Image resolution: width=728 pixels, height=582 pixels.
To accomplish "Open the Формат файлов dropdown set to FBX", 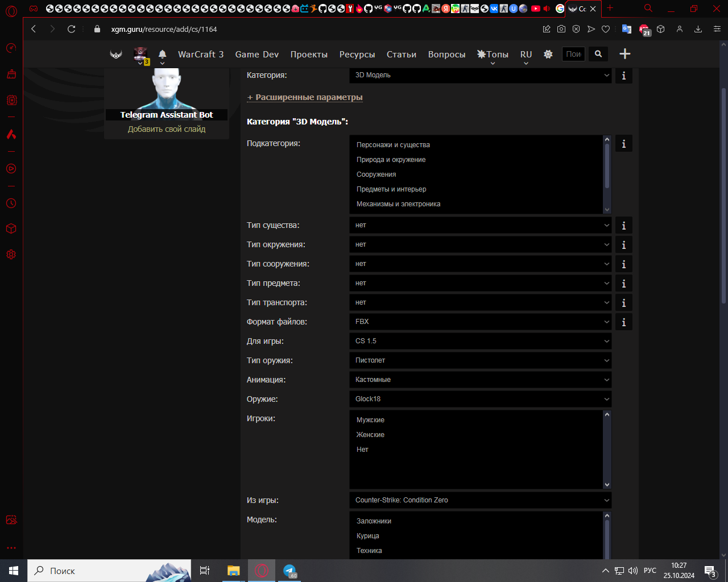I will pos(481,322).
